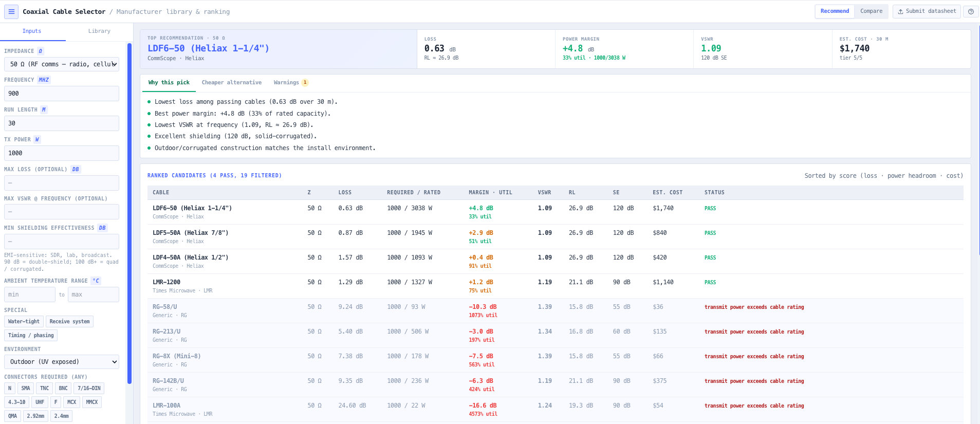
Task: Switch to the Inputs tab
Action: click(x=32, y=31)
